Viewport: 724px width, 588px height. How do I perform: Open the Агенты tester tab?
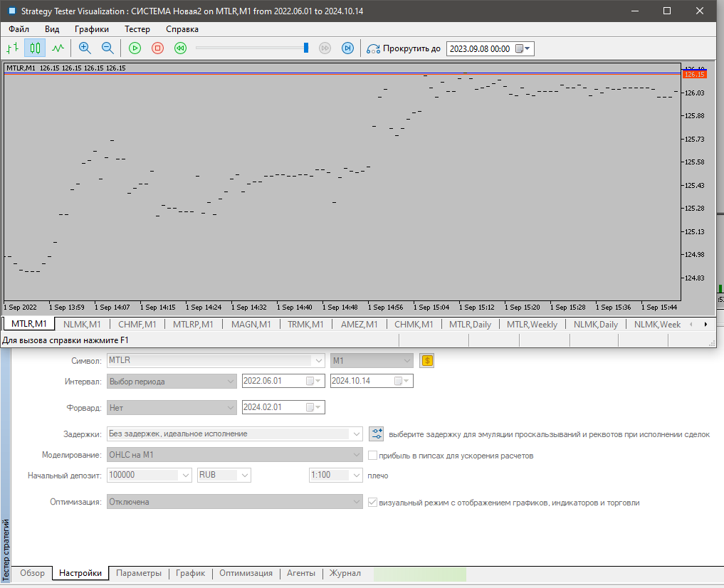[x=301, y=573]
